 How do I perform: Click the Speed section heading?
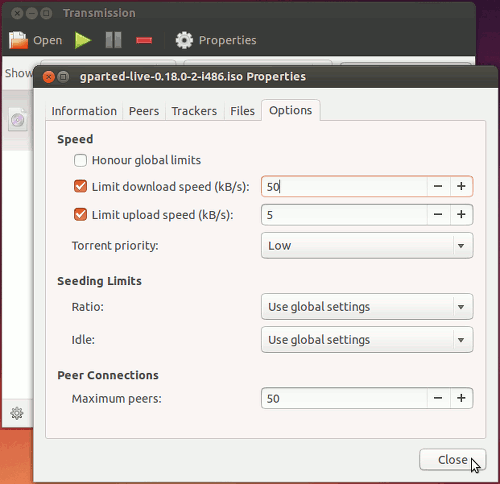point(75,139)
